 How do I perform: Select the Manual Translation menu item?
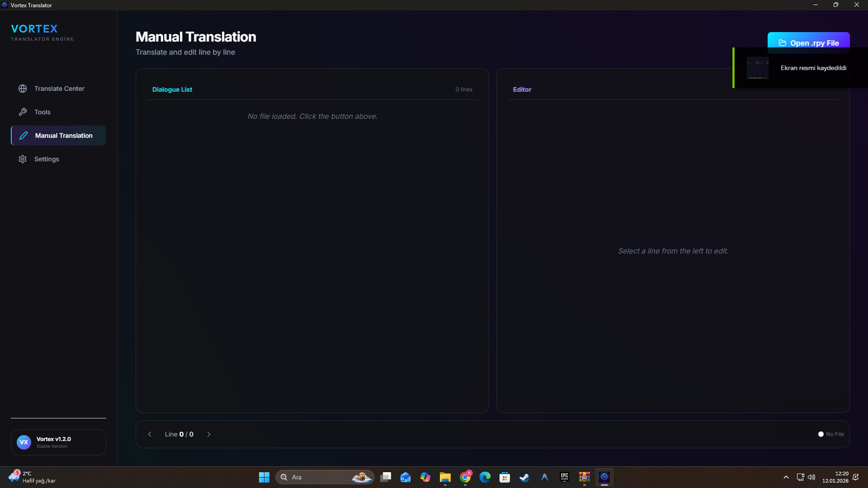pos(59,136)
